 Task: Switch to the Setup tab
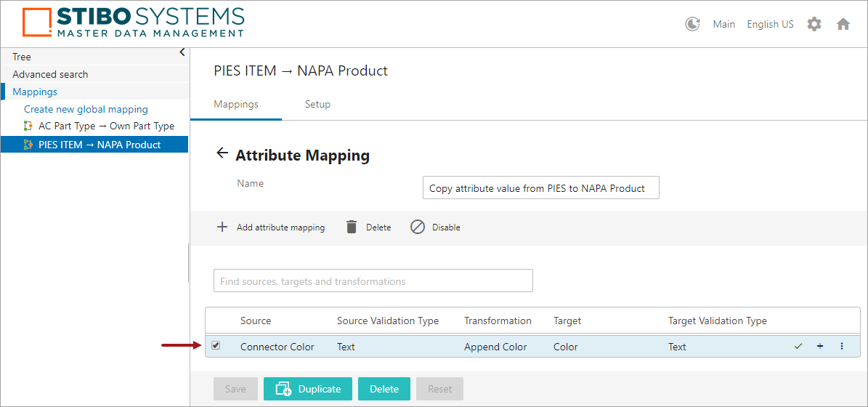pyautogui.click(x=317, y=104)
